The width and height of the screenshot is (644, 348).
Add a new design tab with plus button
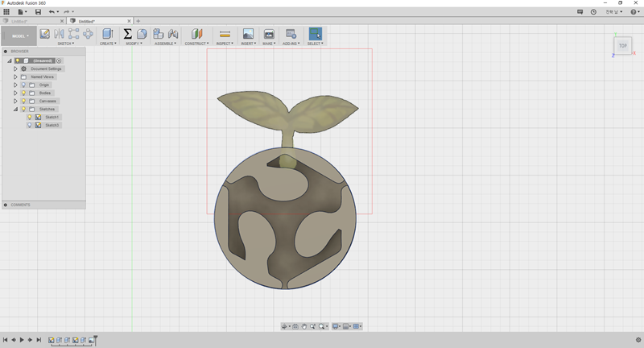pos(138,21)
